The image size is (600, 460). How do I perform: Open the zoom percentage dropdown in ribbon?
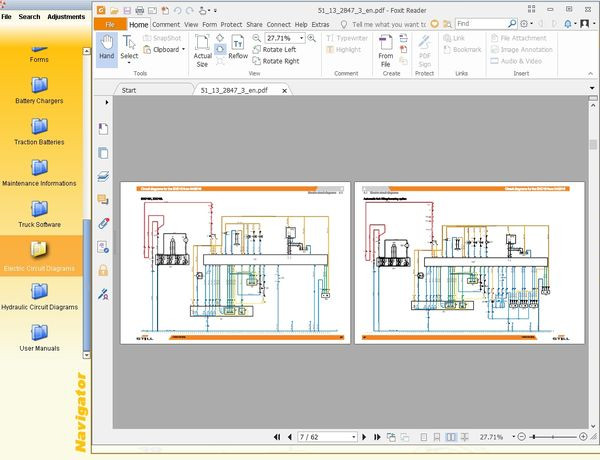tap(301, 38)
